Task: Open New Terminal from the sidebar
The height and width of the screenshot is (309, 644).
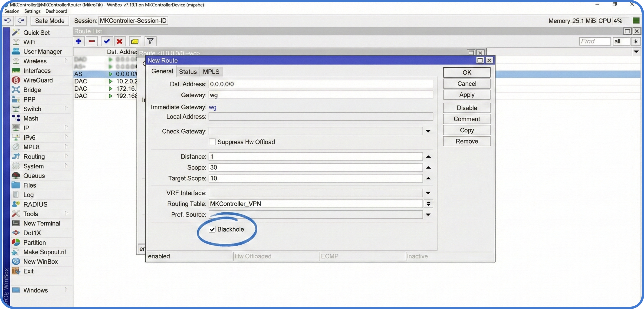Action: point(42,223)
